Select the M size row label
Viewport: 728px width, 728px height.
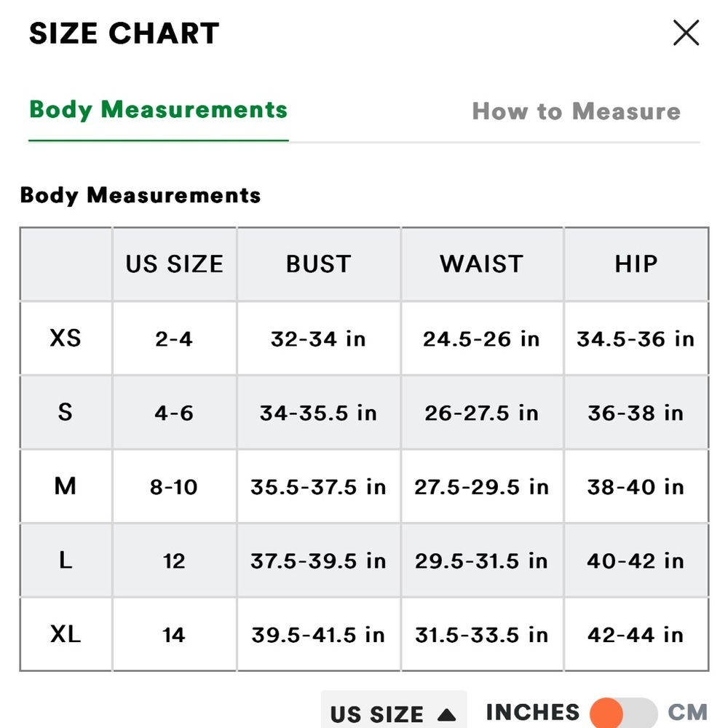(x=65, y=486)
